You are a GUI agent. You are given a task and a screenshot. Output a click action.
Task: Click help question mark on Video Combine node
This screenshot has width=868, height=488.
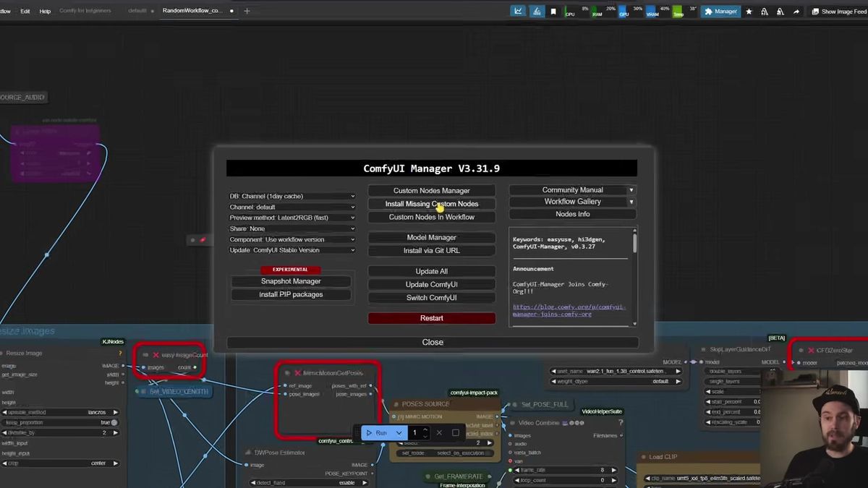[x=621, y=422]
